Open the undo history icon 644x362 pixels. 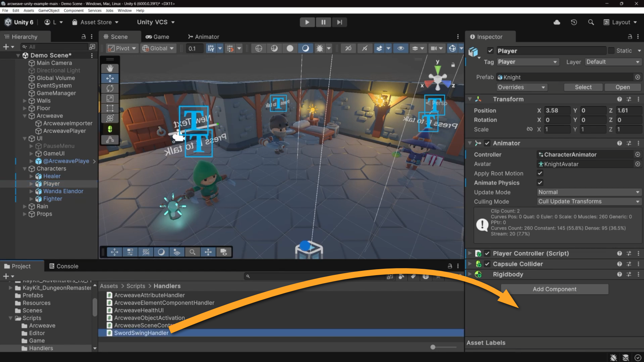(574, 22)
